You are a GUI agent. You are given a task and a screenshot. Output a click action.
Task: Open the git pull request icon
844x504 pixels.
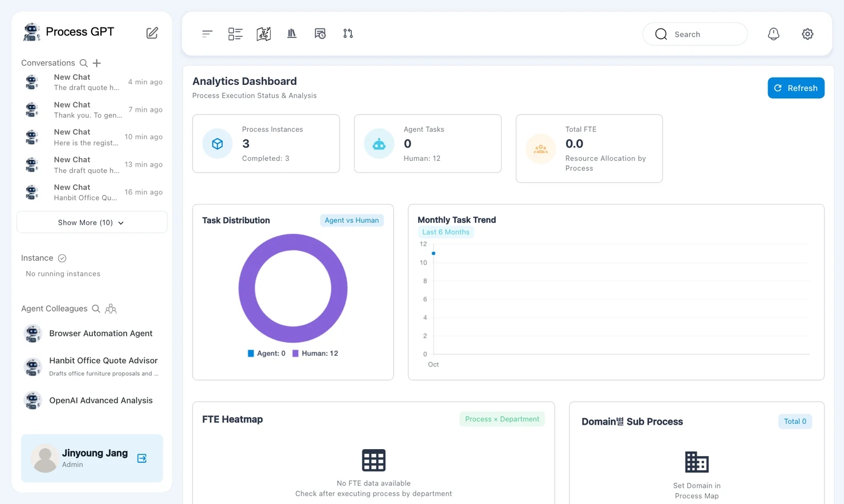pyautogui.click(x=348, y=34)
